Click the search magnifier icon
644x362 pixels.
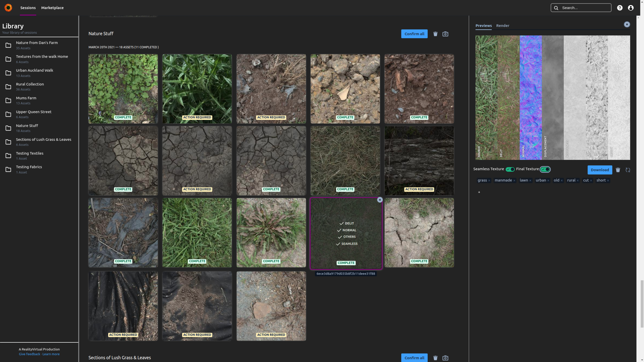point(556,7)
